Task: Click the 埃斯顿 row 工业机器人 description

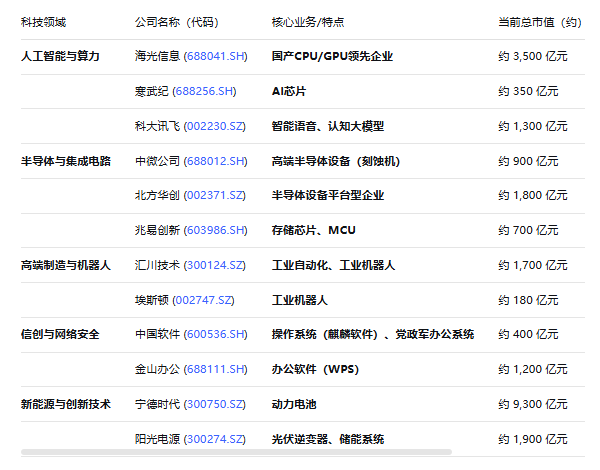Action: coord(300,300)
